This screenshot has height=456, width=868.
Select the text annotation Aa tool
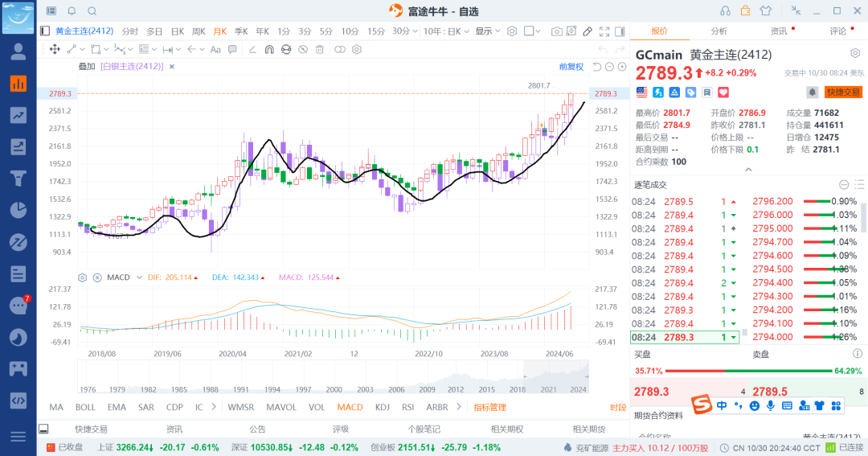tap(215, 49)
